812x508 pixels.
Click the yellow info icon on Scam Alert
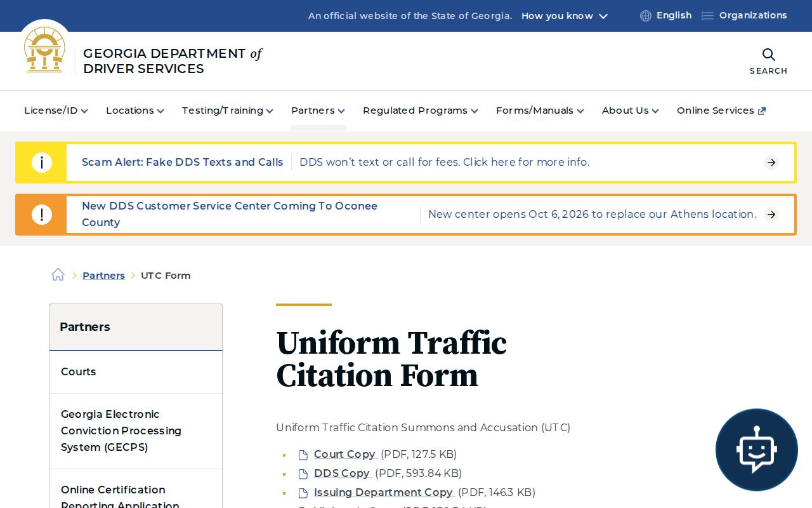point(42,163)
